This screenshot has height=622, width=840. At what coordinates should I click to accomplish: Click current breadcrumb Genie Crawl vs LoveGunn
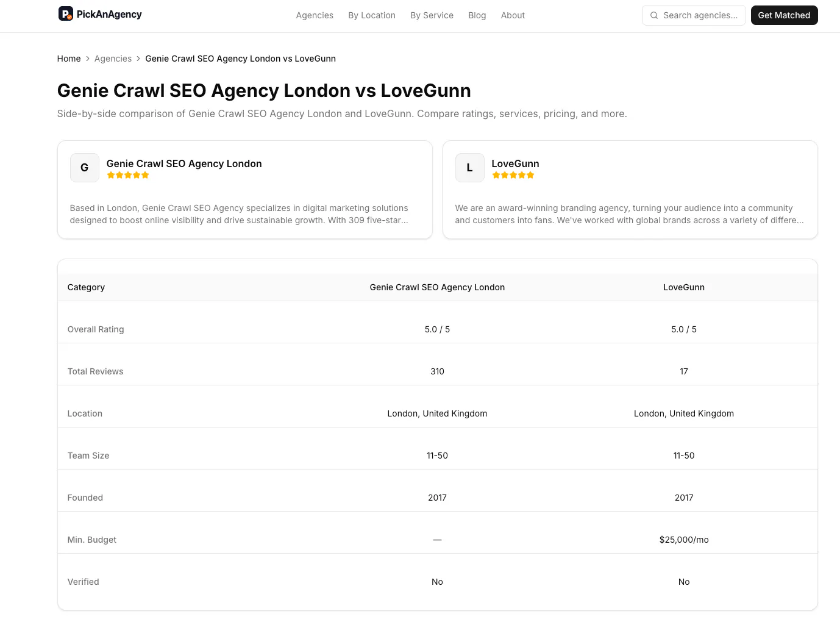pyautogui.click(x=240, y=59)
